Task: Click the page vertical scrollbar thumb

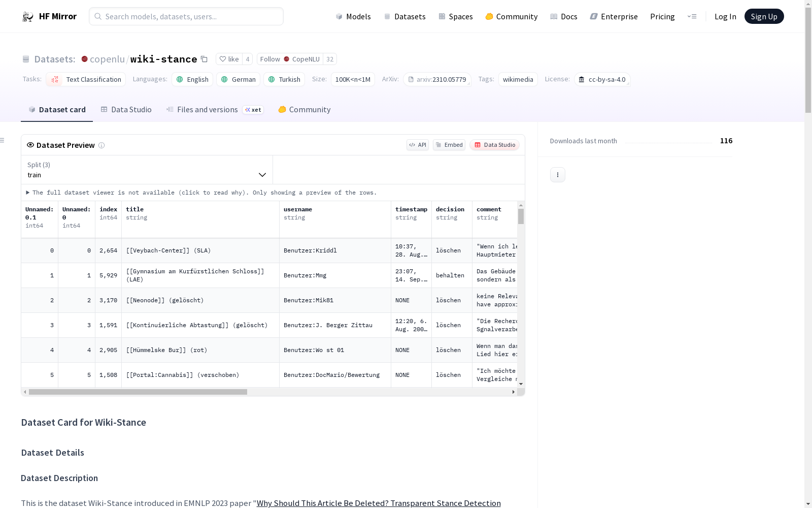Action: [808, 59]
